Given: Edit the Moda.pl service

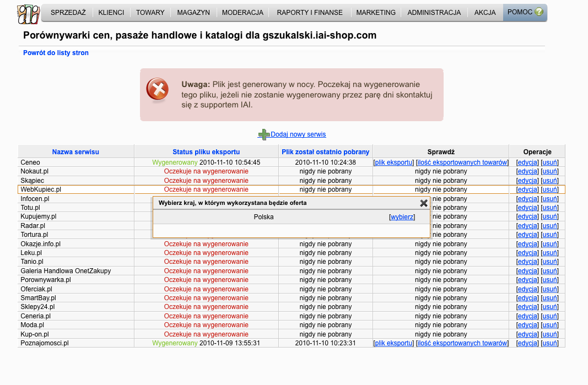Looking at the screenshot, I should (x=527, y=325).
